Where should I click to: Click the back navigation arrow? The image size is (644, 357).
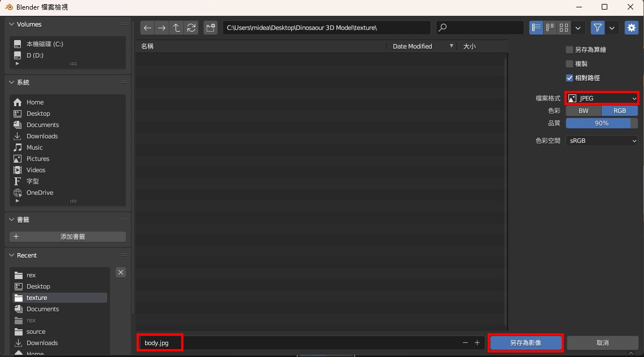pyautogui.click(x=147, y=28)
